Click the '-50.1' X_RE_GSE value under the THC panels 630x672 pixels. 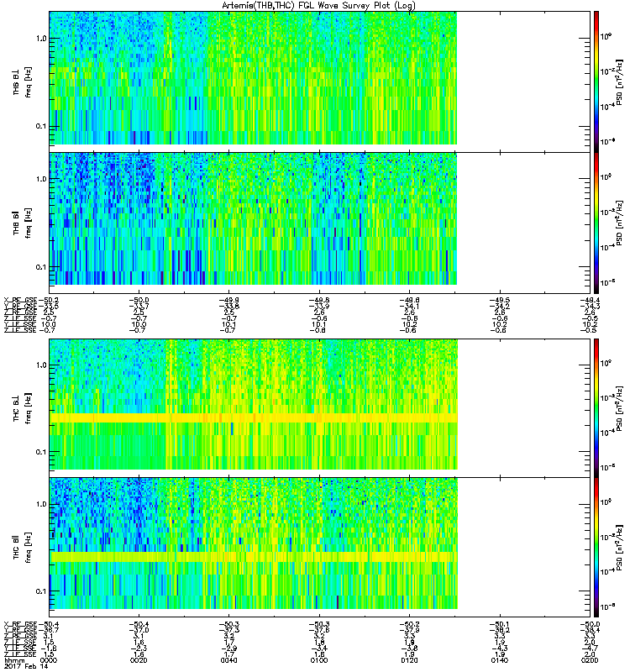pyautogui.click(x=500, y=624)
